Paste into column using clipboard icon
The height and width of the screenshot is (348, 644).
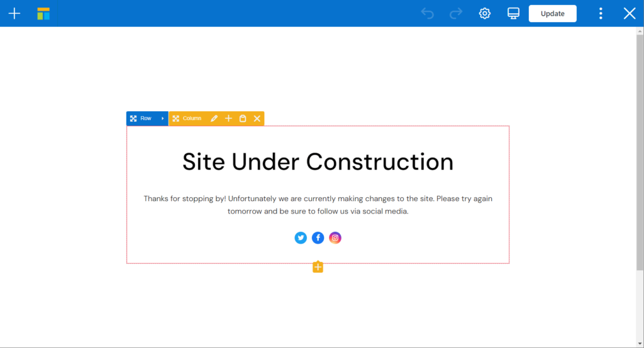[243, 119]
